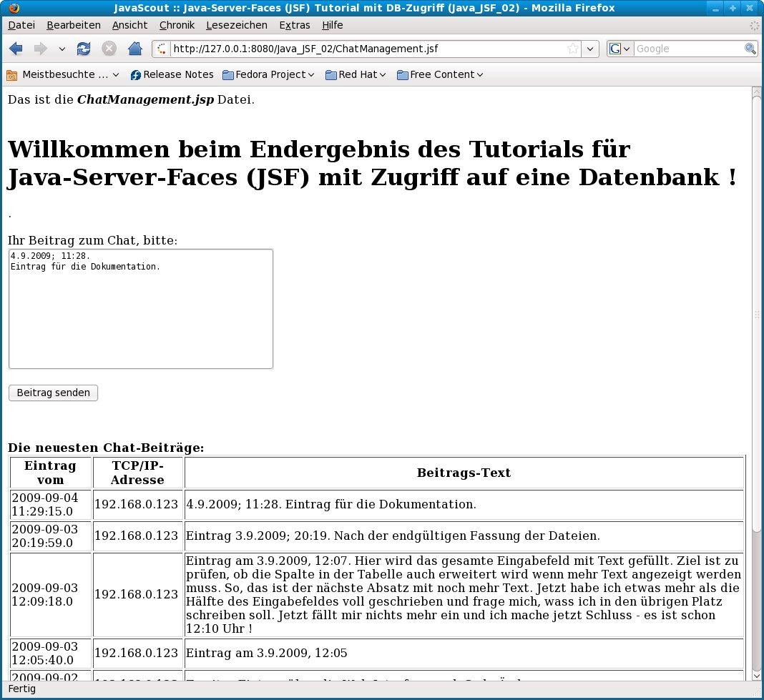
Task: Expand the Fedora Project bookmarks folder
Action: tap(268, 74)
